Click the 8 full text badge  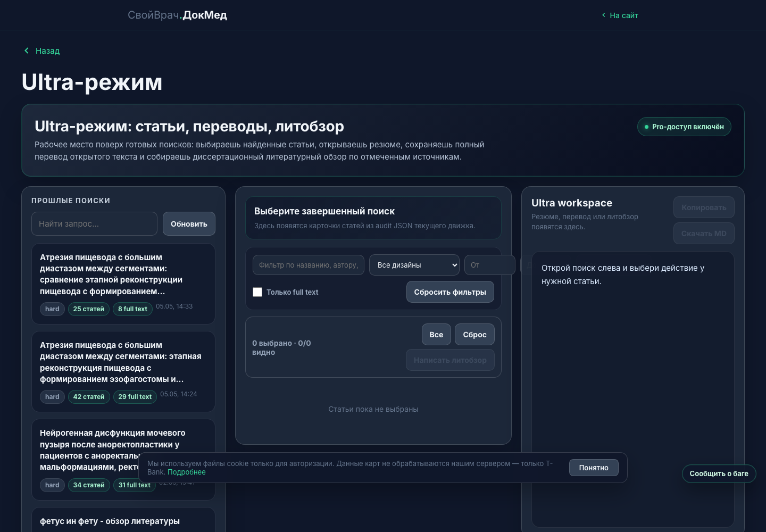click(132, 309)
